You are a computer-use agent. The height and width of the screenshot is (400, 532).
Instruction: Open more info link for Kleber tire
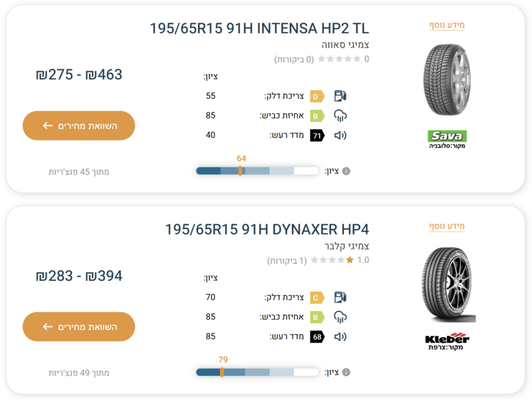pos(447,226)
